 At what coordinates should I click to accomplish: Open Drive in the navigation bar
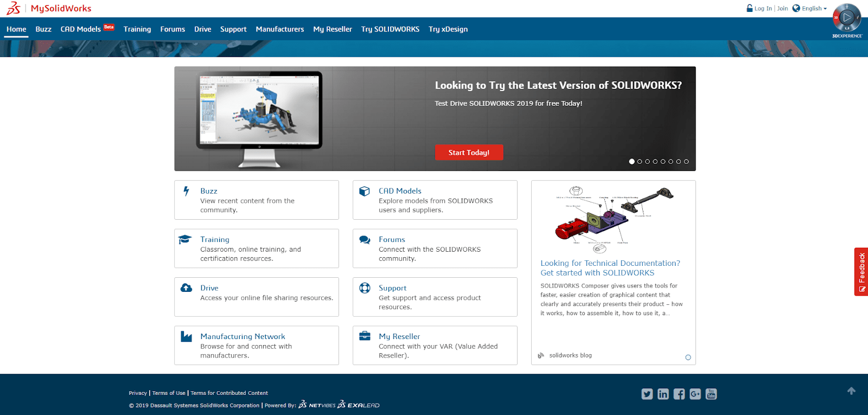203,29
